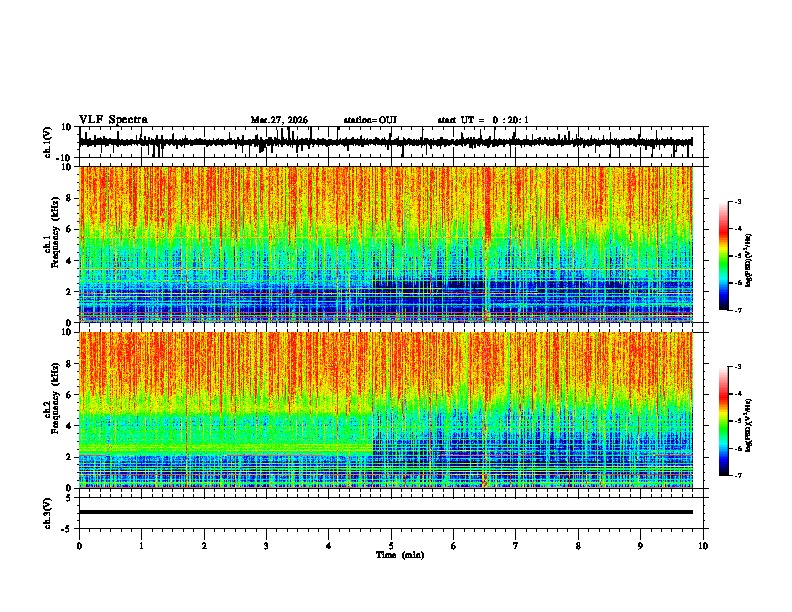Click the "ch.1(V)" waveform axis label

pos(48,142)
